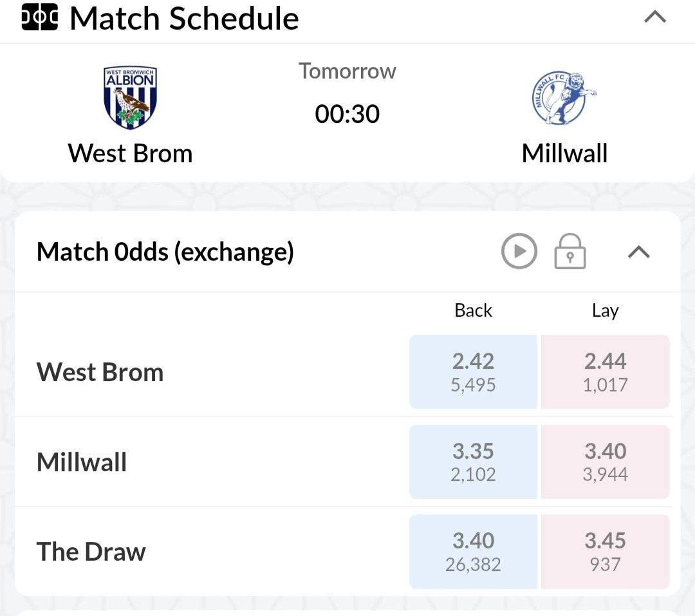Select The Draw row label
The width and height of the screenshot is (695, 616).
(91, 552)
